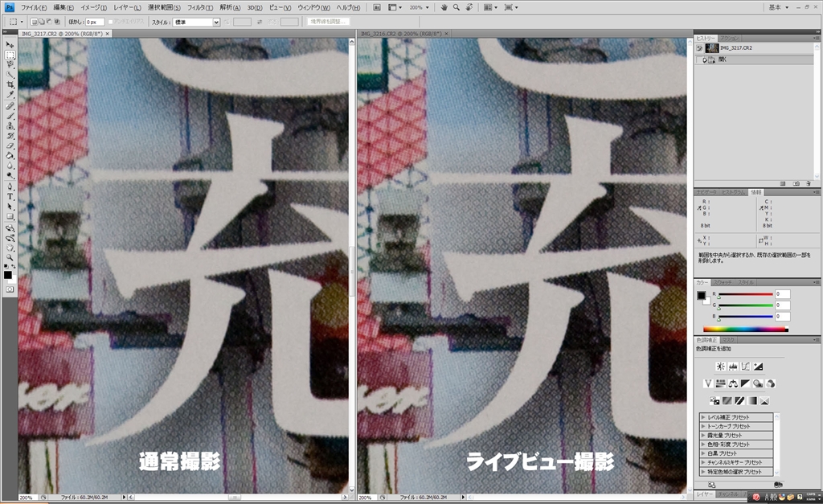Select the Eraser tool

tap(10, 146)
